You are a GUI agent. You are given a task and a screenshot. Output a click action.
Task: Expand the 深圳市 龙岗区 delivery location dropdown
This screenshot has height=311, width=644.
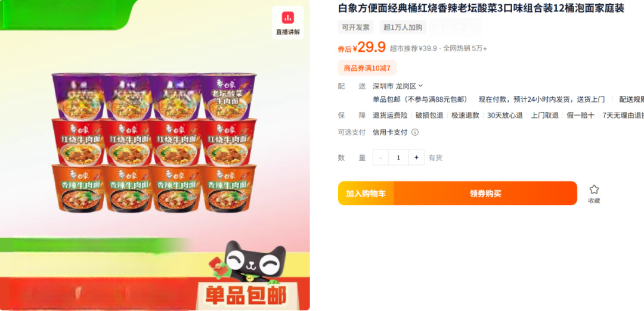398,86
